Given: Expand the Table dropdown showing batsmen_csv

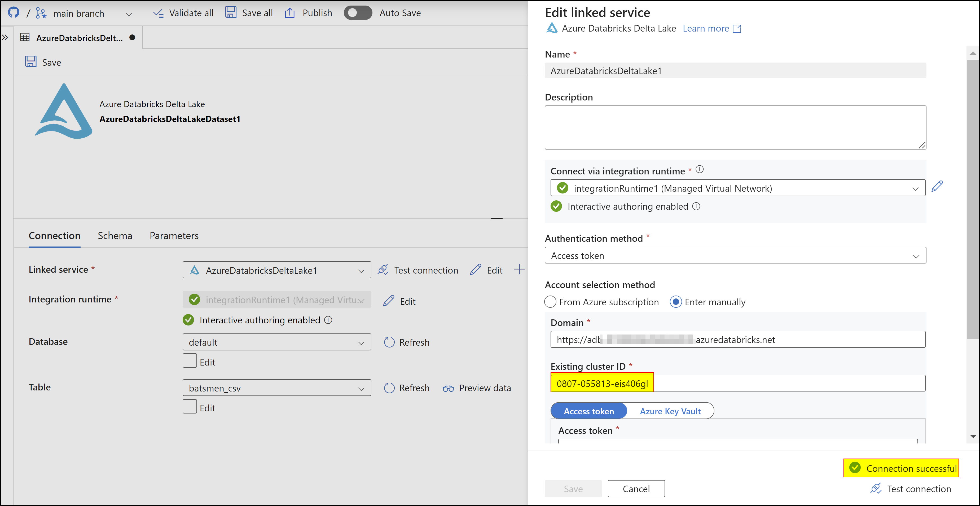Looking at the screenshot, I should pyautogui.click(x=276, y=388).
